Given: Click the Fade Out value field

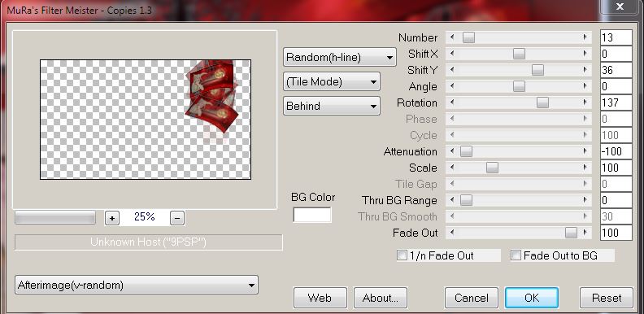Looking at the screenshot, I should coord(616,233).
